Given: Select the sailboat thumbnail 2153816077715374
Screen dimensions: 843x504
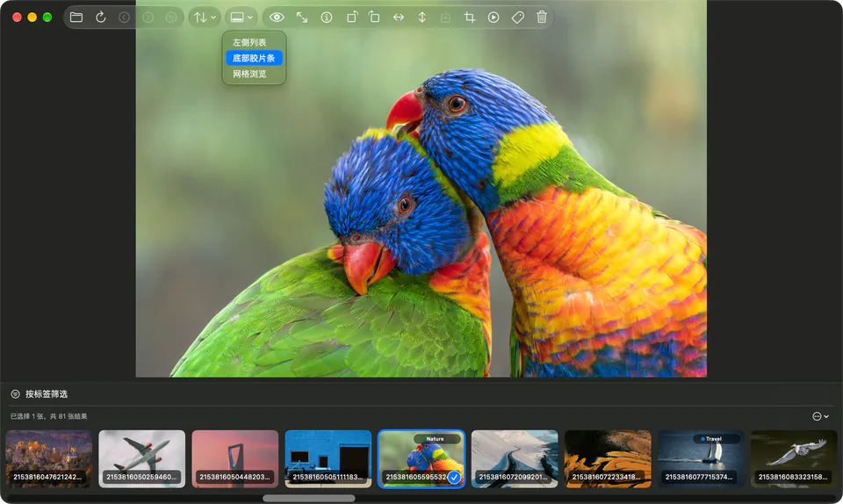Looking at the screenshot, I should click(x=701, y=459).
